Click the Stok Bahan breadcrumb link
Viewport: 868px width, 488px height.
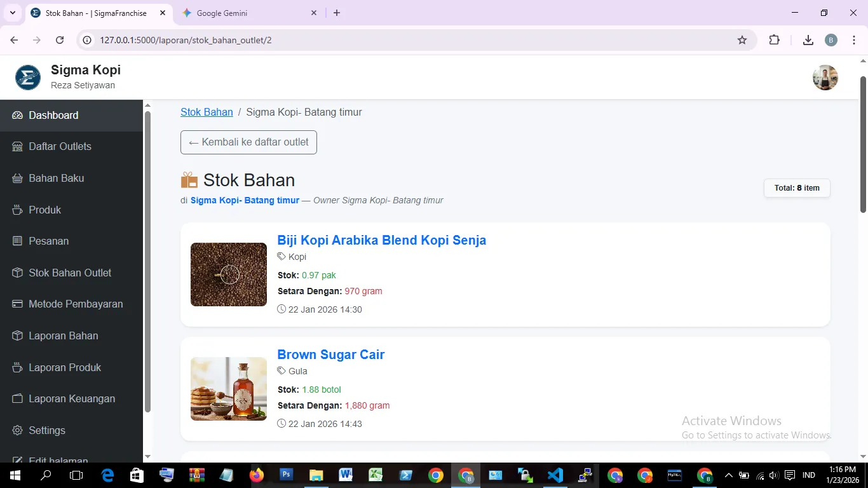[207, 112]
